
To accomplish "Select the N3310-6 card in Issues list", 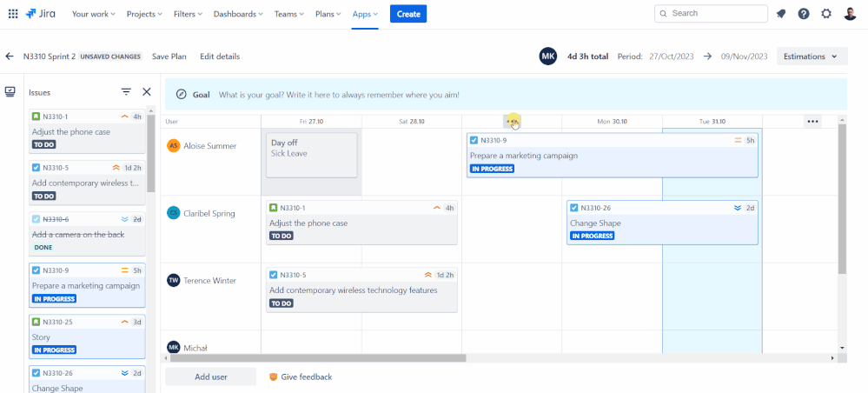I will (x=87, y=233).
